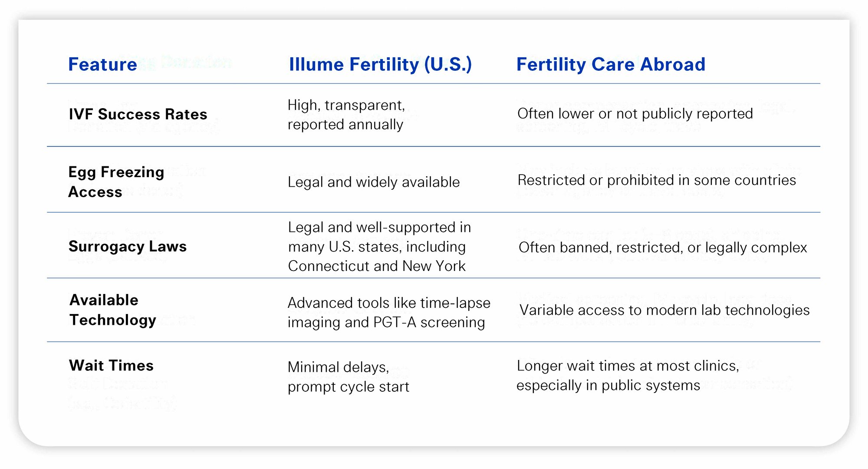The image size is (868, 469).
Task: Select the Illume Fertility (U.S.) header
Action: coord(380,65)
